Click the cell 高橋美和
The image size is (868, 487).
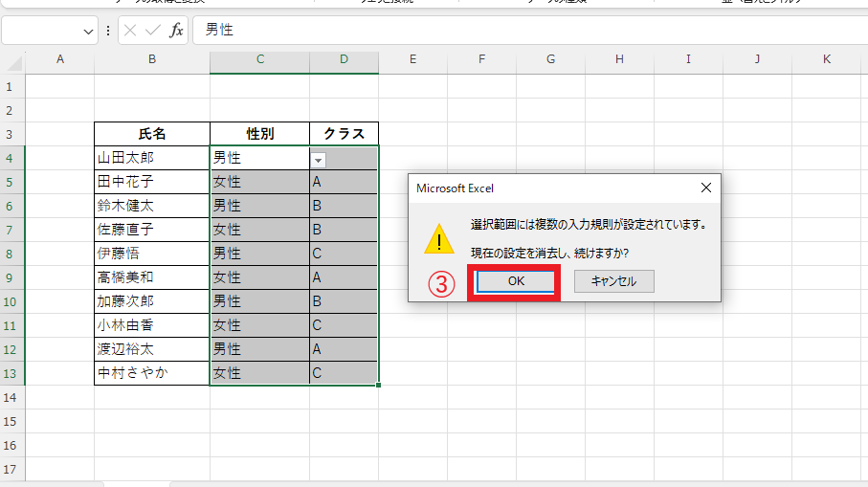click(x=152, y=277)
